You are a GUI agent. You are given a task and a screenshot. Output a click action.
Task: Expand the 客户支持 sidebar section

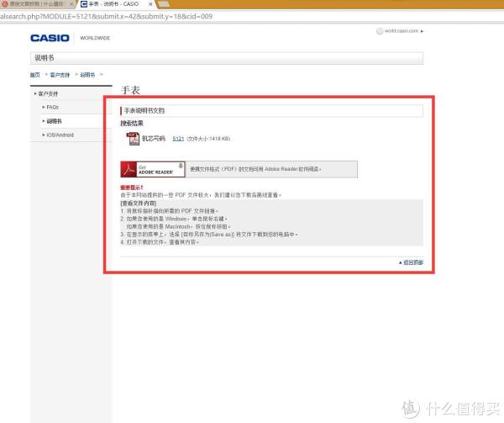[47, 93]
